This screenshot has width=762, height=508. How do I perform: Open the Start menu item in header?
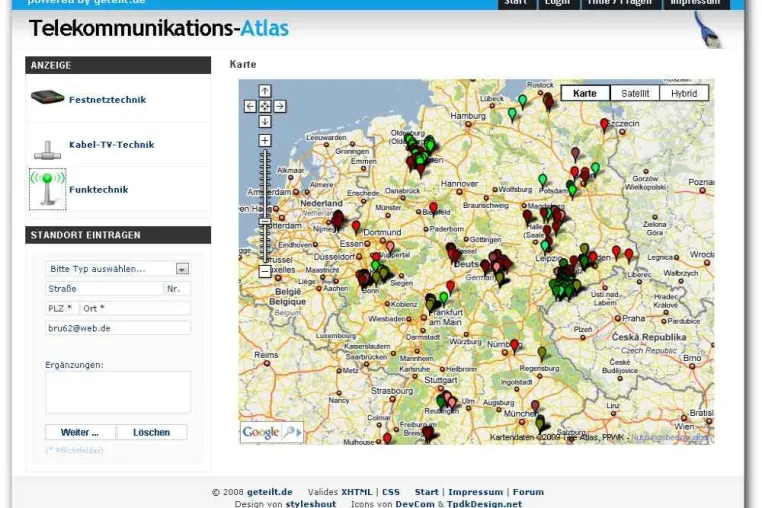[x=516, y=3]
